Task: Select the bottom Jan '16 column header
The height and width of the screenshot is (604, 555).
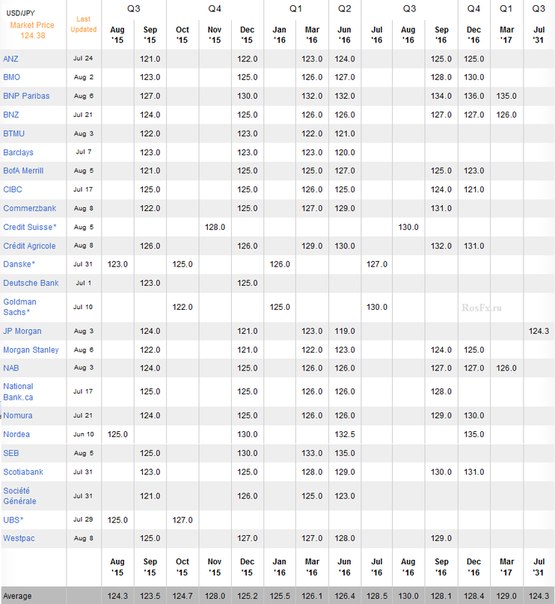Action: (x=280, y=567)
